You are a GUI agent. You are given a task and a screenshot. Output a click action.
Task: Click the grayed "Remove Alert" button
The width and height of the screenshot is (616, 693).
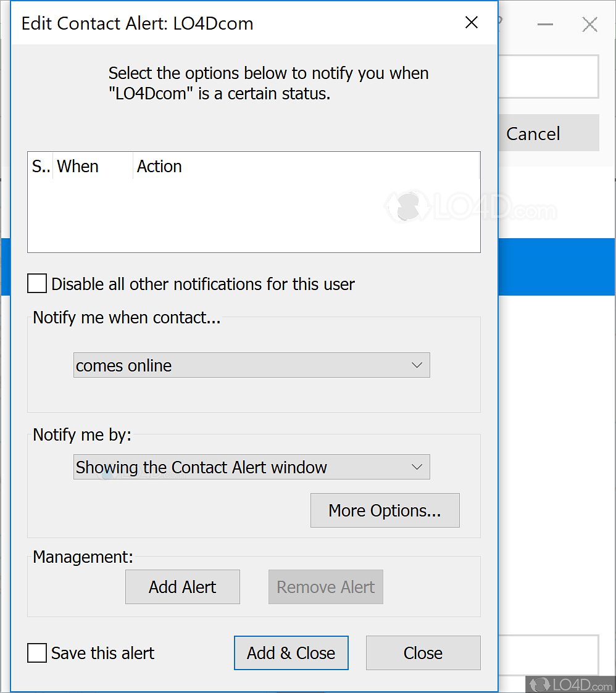[325, 587]
